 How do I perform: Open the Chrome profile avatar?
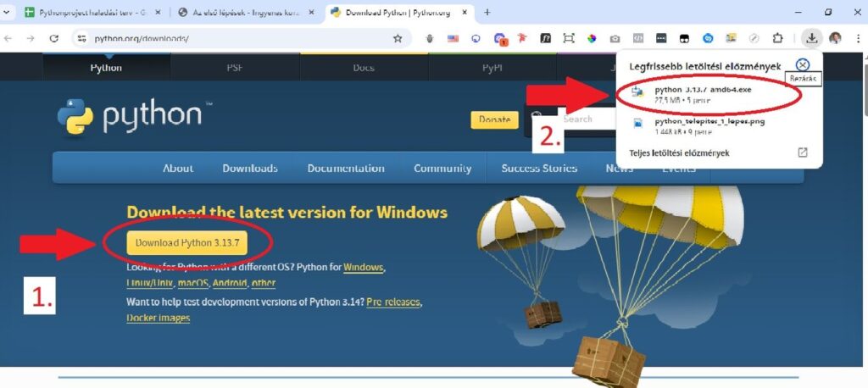[x=835, y=38]
